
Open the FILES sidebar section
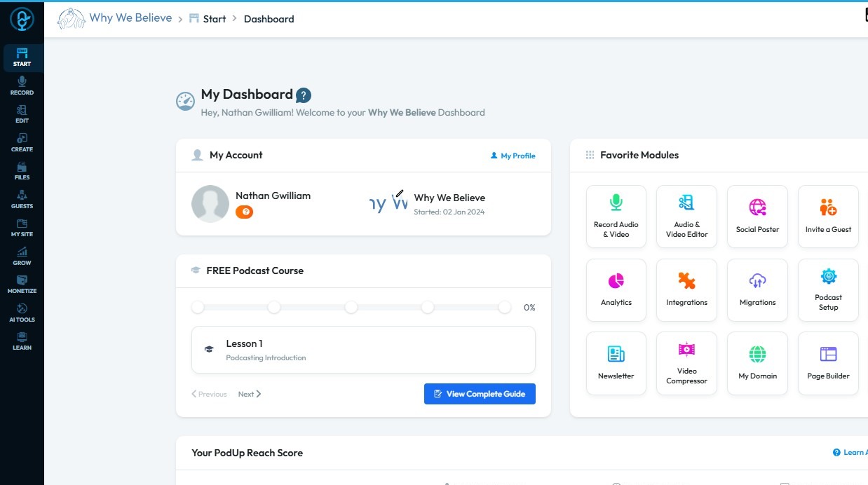[22, 171]
